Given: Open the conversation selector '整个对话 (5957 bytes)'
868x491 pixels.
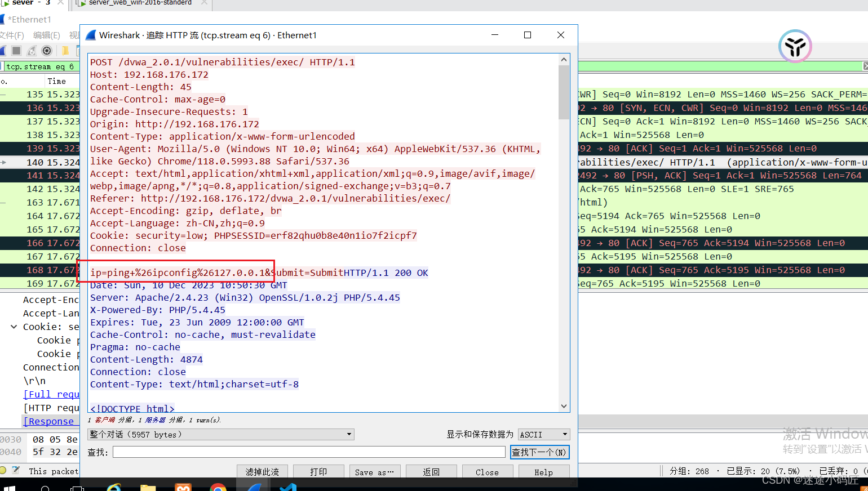Looking at the screenshot, I should point(221,434).
